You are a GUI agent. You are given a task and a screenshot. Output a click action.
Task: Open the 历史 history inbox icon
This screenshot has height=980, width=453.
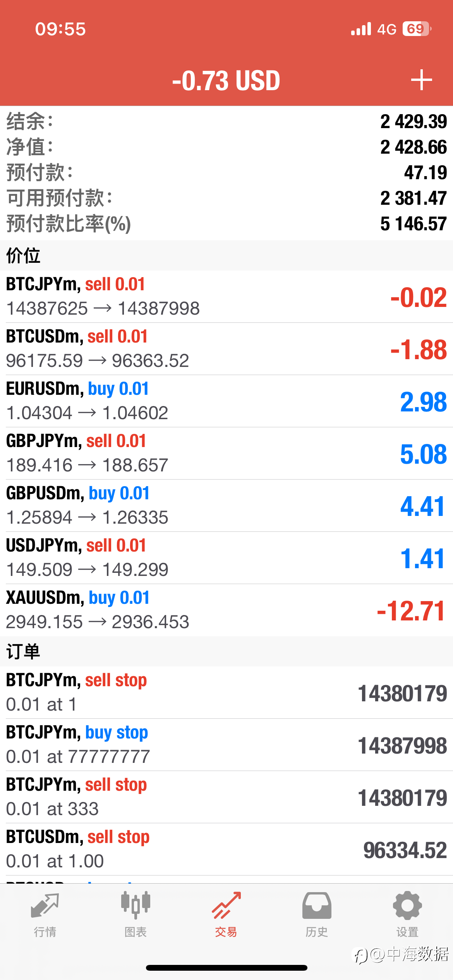[x=317, y=905]
